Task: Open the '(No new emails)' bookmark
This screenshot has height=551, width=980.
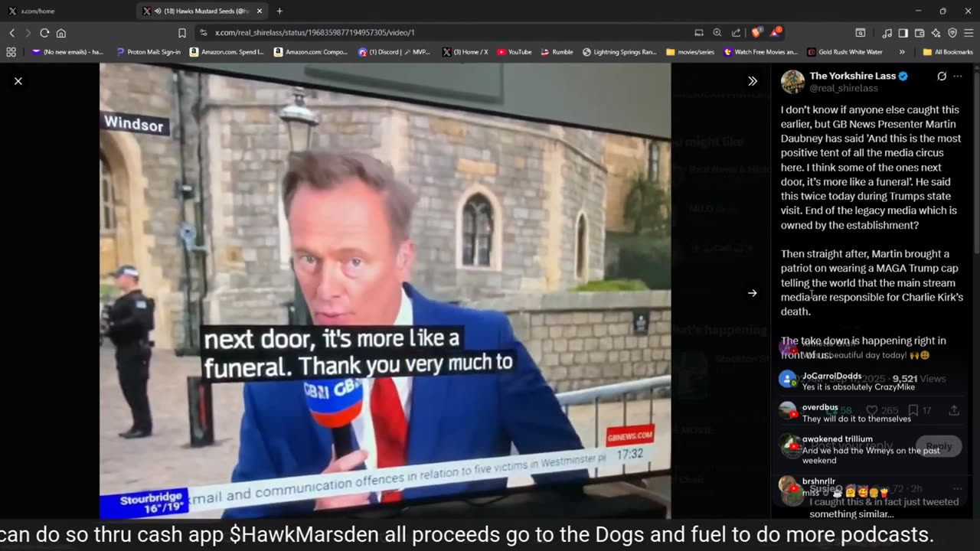Action: (x=67, y=52)
